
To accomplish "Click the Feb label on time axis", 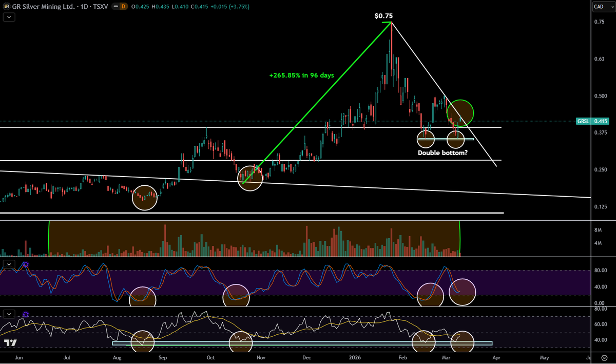I will pos(403,357).
